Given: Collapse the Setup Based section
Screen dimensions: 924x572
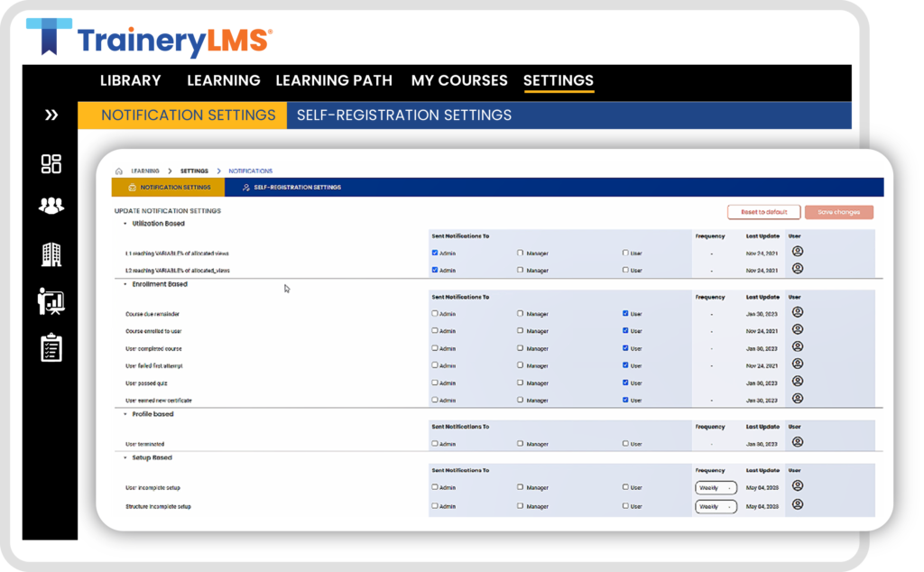Looking at the screenshot, I should (x=125, y=457).
